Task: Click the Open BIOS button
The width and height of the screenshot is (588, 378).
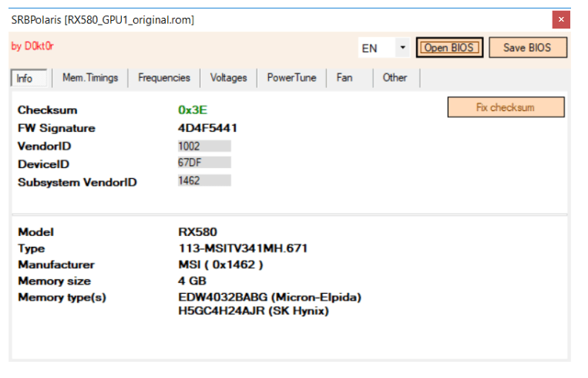Action: 450,48
